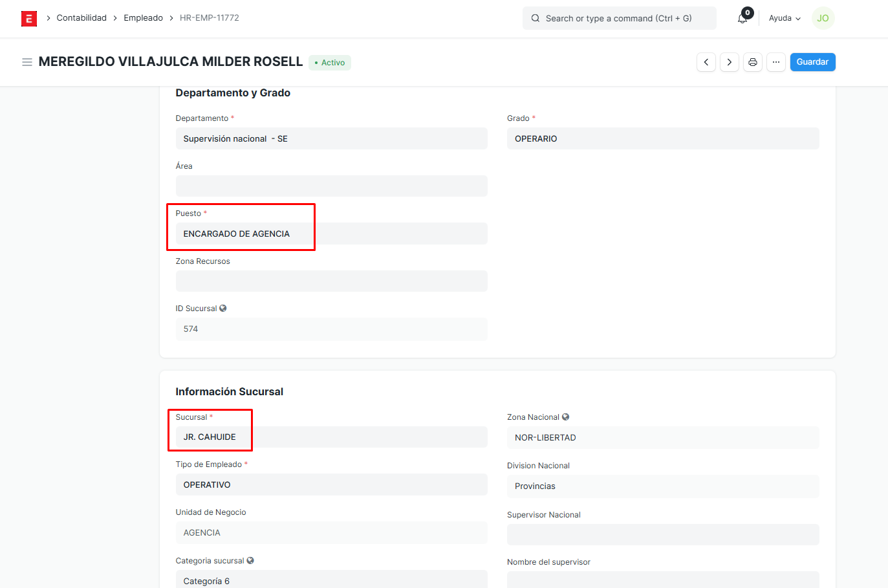Save the record with Guardar
This screenshot has height=588, width=888.
(812, 62)
